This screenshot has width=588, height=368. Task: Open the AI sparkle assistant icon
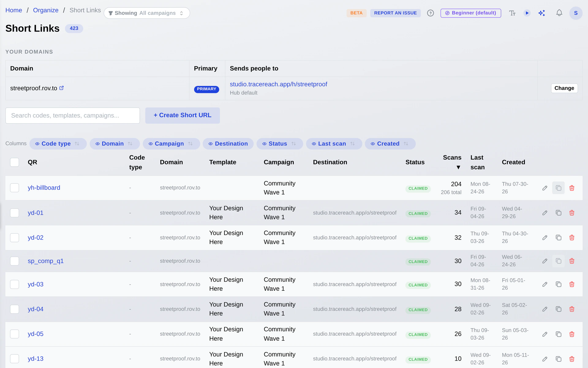point(541,13)
